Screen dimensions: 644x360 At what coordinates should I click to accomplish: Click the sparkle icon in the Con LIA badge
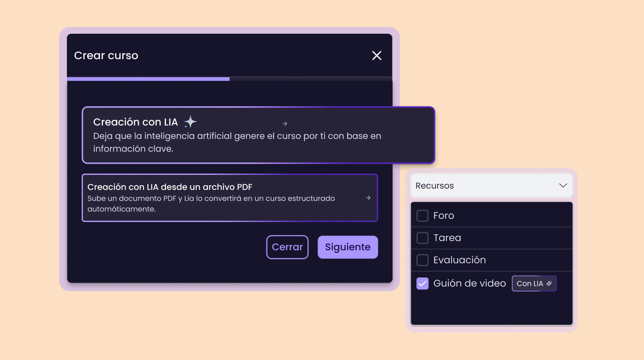[549, 283]
